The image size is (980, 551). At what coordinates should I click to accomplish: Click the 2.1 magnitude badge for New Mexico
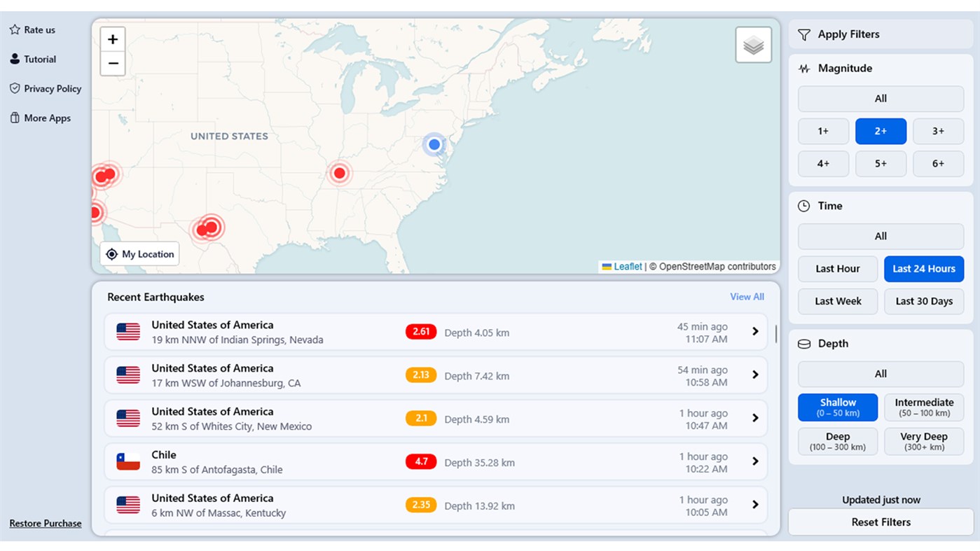[x=421, y=419]
